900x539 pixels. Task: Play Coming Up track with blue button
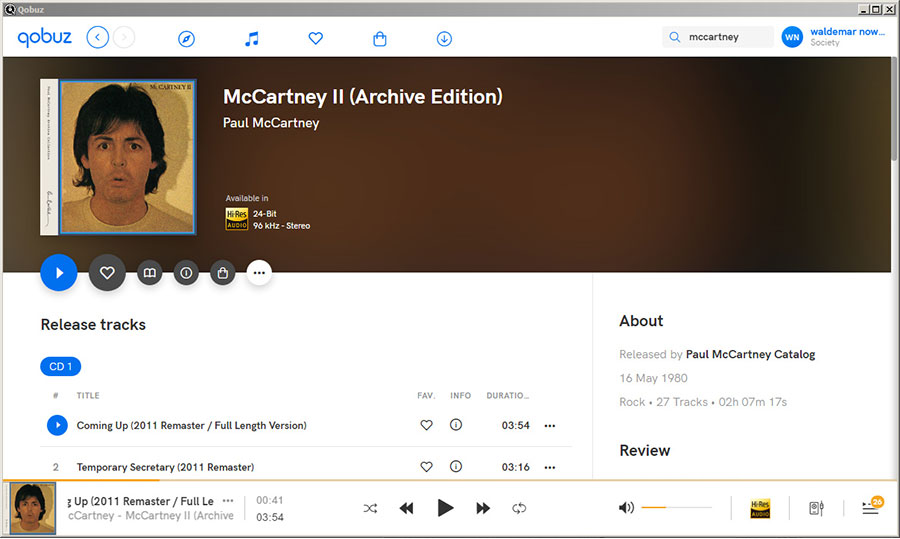[57, 425]
